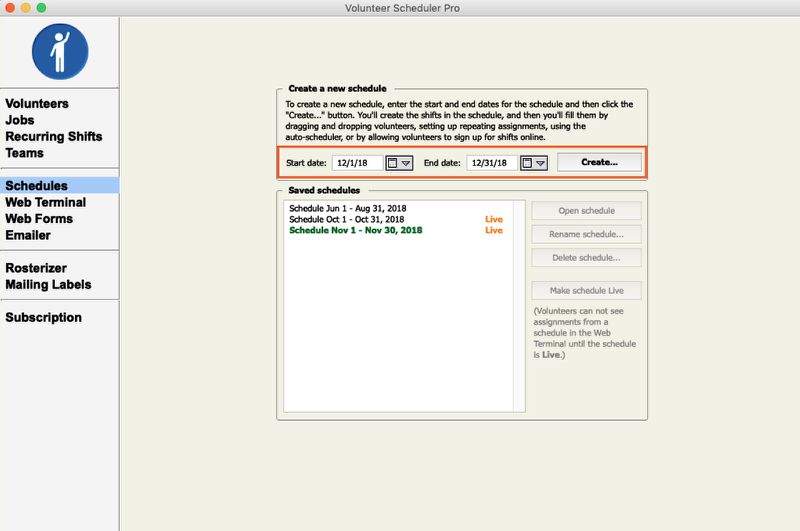Click the Start date input field

tap(357, 163)
